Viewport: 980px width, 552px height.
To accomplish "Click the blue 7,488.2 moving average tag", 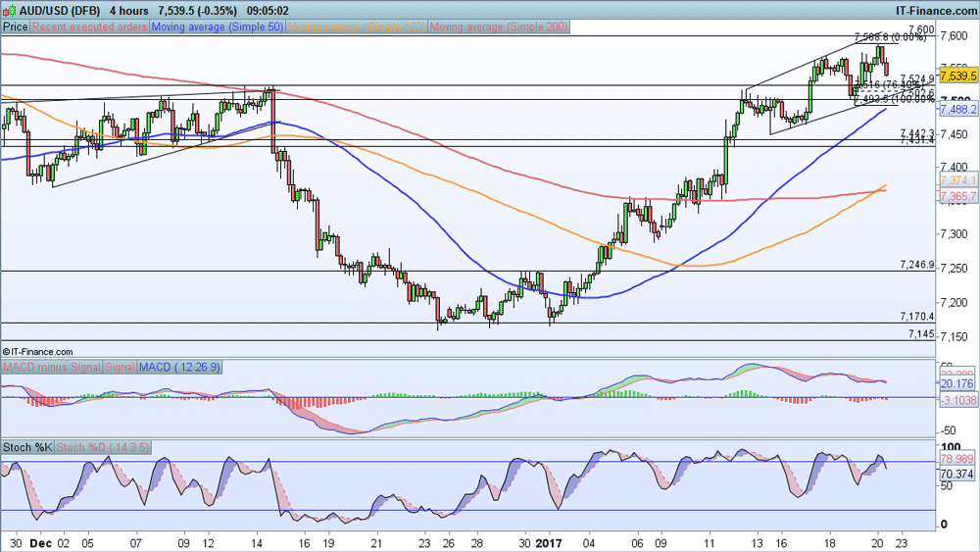I will point(958,110).
